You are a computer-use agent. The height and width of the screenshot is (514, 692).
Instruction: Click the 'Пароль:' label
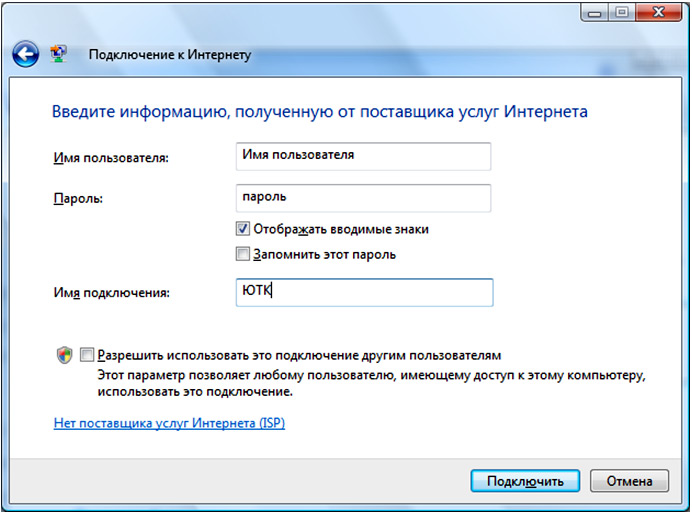tap(78, 198)
